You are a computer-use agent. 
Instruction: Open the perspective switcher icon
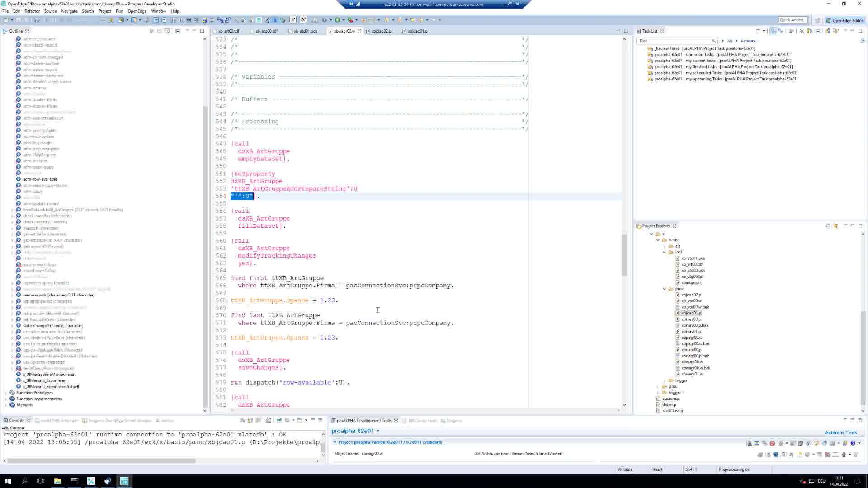[x=817, y=20]
